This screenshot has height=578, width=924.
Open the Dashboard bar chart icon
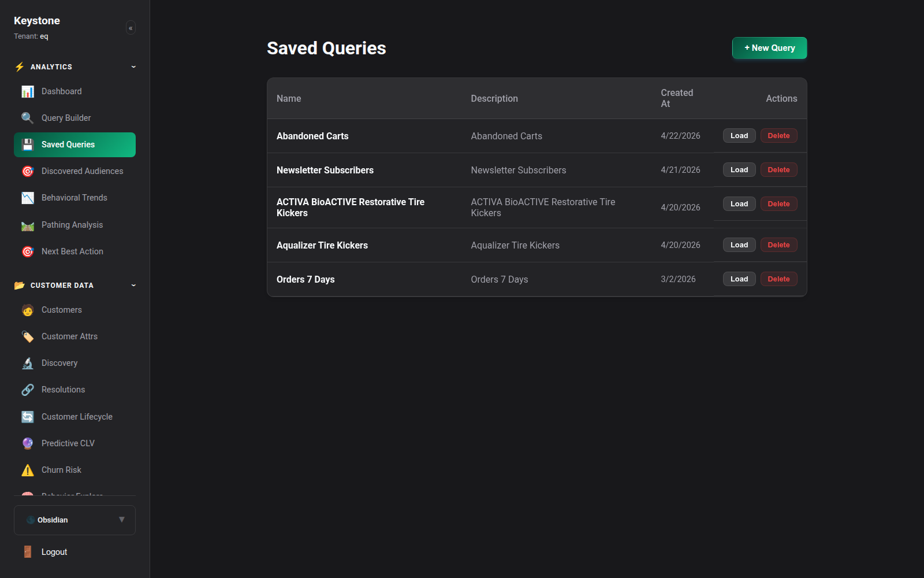pyautogui.click(x=28, y=91)
